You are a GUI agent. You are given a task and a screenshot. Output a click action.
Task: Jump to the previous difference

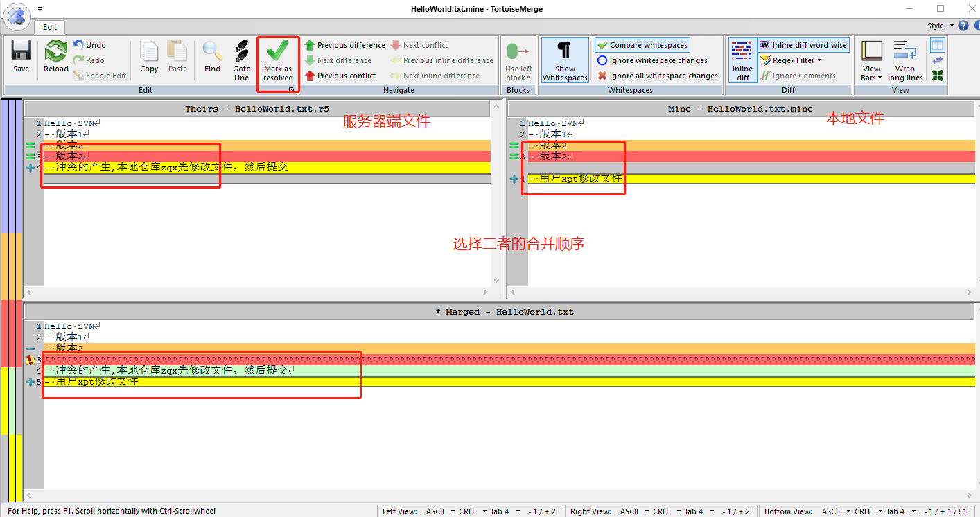tap(344, 45)
